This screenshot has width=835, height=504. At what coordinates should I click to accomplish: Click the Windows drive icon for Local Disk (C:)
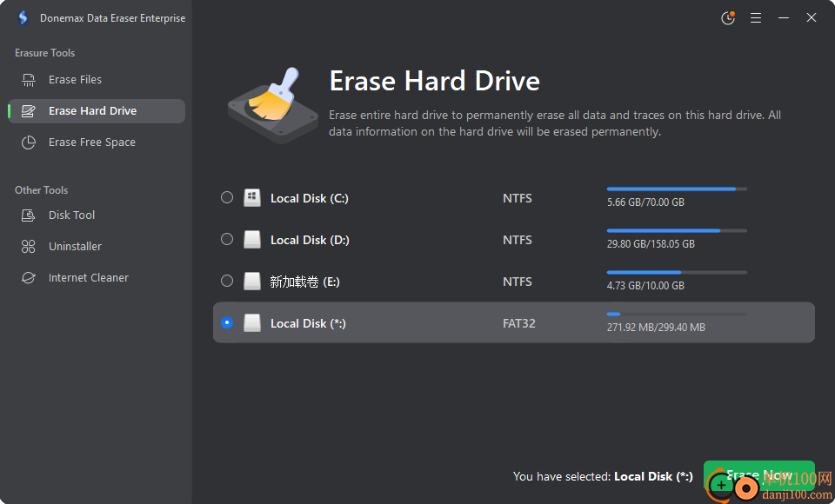252,197
